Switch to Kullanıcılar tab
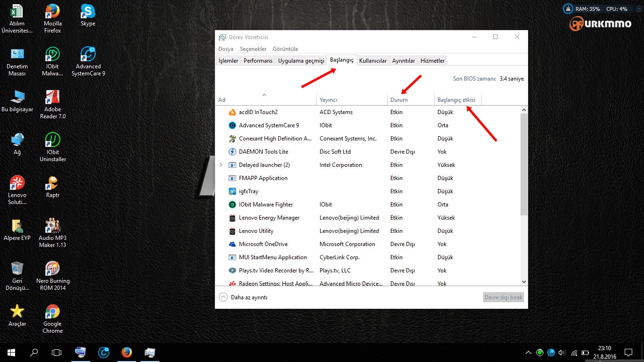The image size is (644, 362). [373, 61]
